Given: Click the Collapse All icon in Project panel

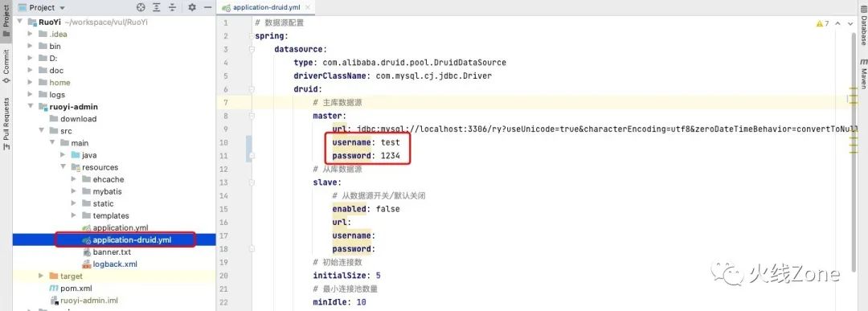Looking at the screenshot, I should pyautogui.click(x=173, y=8).
